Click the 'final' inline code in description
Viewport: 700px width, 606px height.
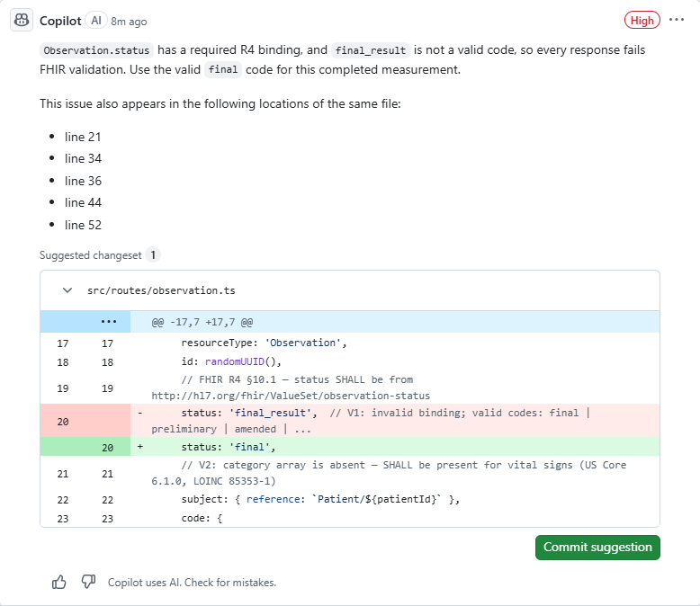coord(223,70)
